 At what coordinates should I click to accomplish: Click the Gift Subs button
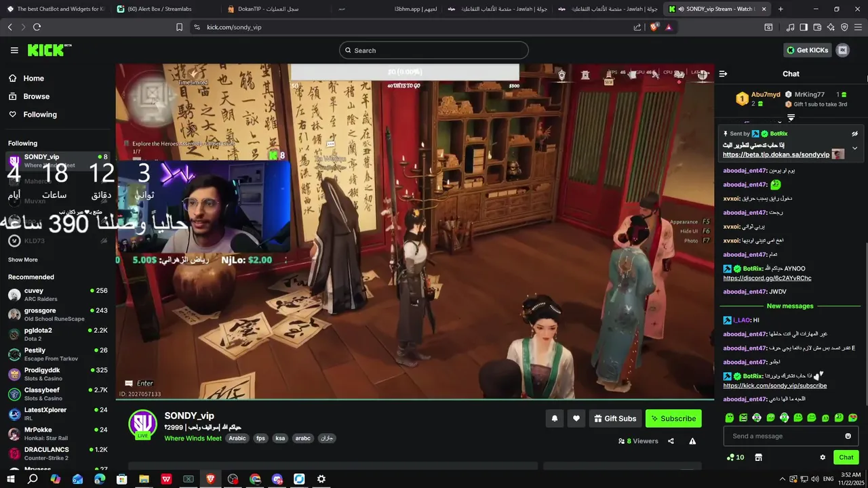click(615, 419)
